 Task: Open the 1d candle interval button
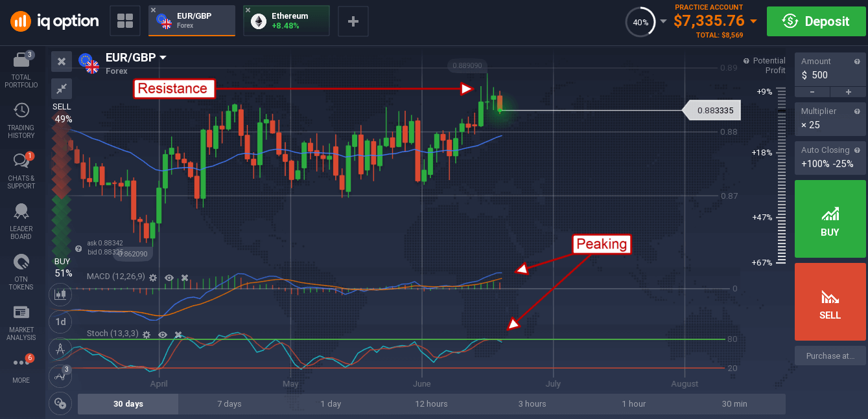pyautogui.click(x=60, y=322)
